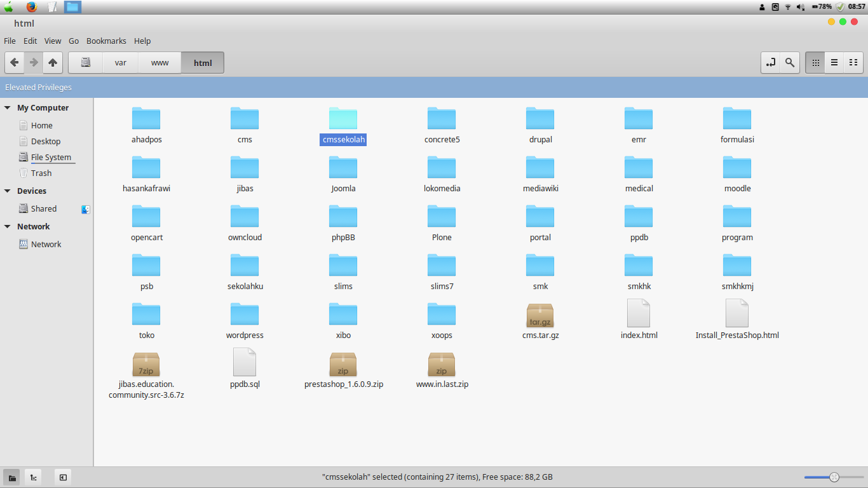Select the cmssekolah folder
This screenshot has height=488, width=868.
[343, 126]
